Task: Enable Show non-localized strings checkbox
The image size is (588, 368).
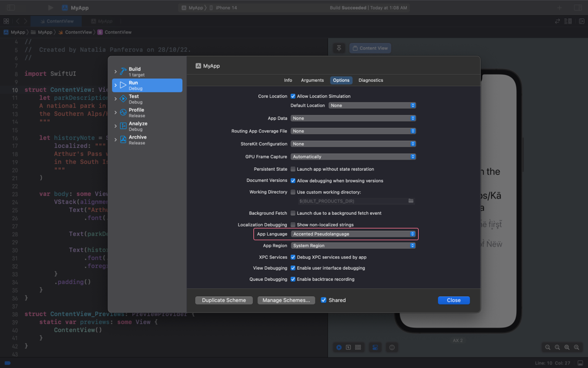Action: coord(293,225)
